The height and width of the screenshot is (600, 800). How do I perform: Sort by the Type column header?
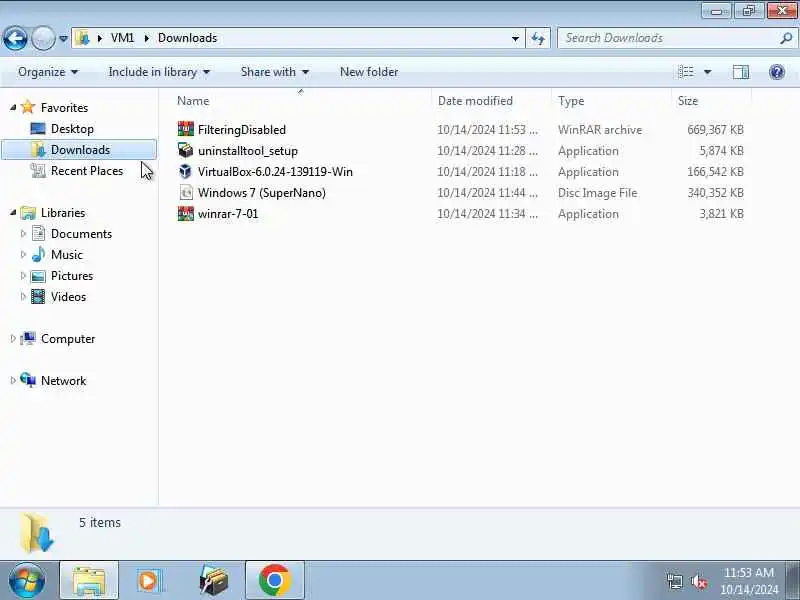[611, 101]
